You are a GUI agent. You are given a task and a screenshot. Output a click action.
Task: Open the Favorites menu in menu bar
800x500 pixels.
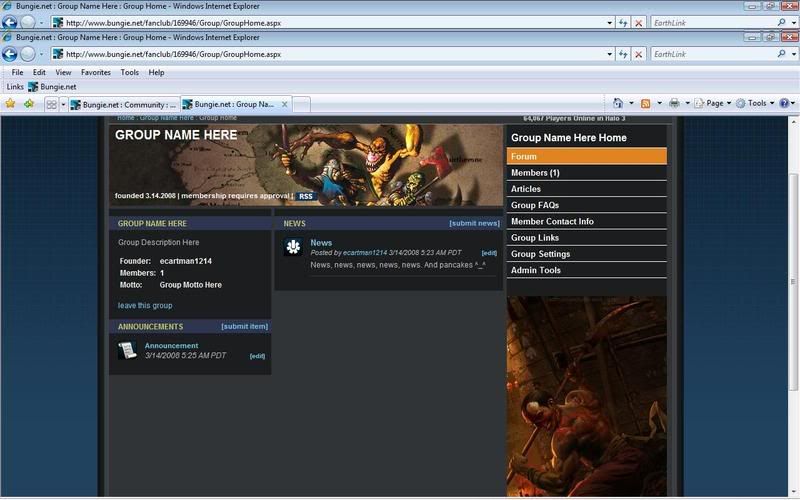point(95,72)
